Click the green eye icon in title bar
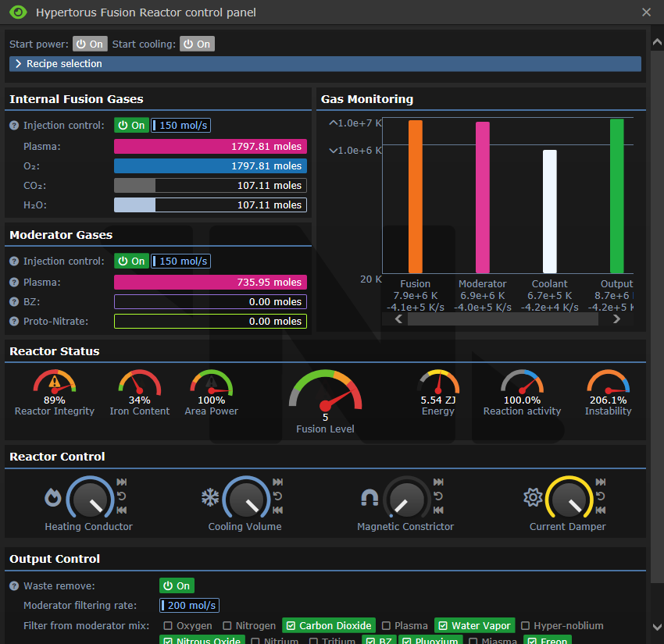This screenshot has height=644, width=664. 18,12
